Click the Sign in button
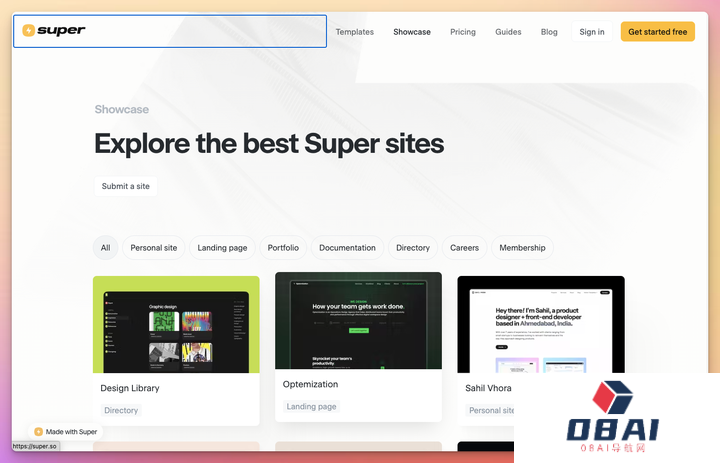The image size is (720, 463). (x=592, y=32)
